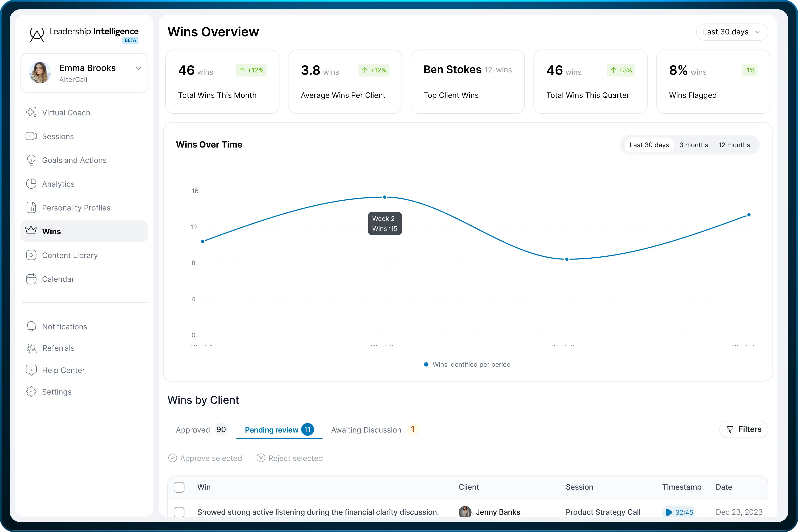Select the 3 months chart range

click(x=694, y=145)
